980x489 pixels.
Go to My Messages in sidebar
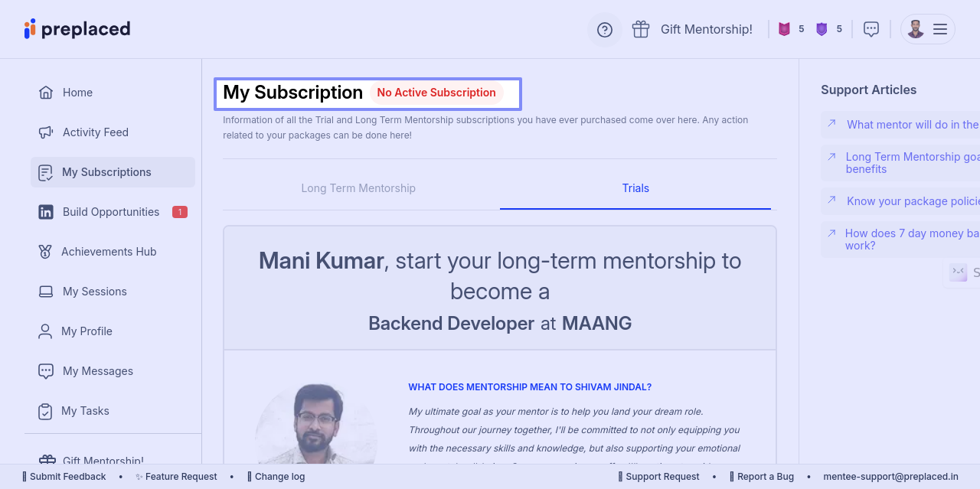97,371
